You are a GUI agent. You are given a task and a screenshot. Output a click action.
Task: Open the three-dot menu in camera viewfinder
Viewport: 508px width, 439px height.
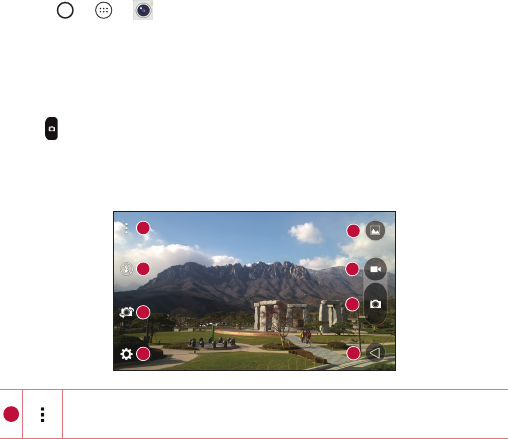126,228
